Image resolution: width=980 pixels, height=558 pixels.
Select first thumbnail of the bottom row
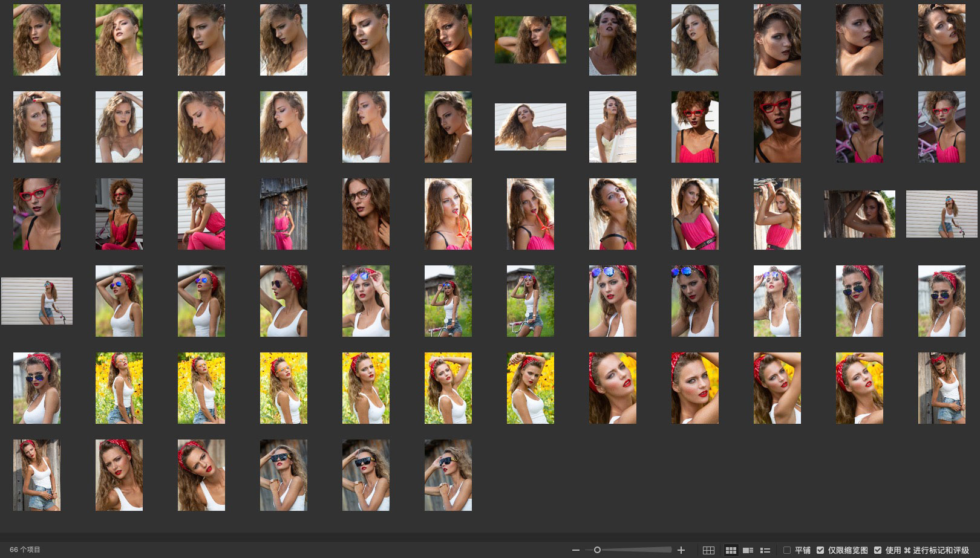[x=37, y=475]
